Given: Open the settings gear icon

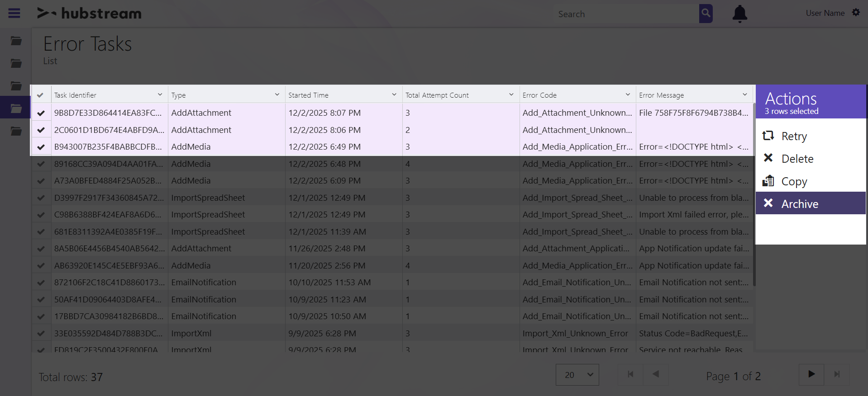Looking at the screenshot, I should tap(856, 13).
